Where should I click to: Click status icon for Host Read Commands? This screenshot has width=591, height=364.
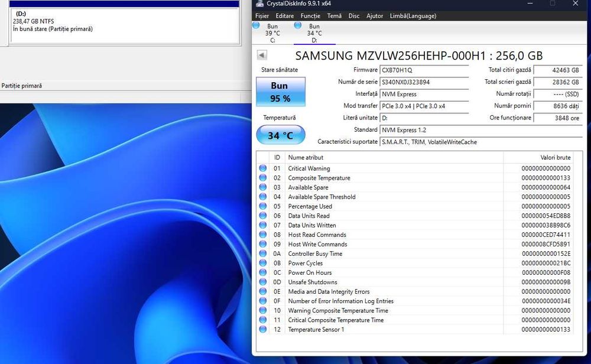263,235
